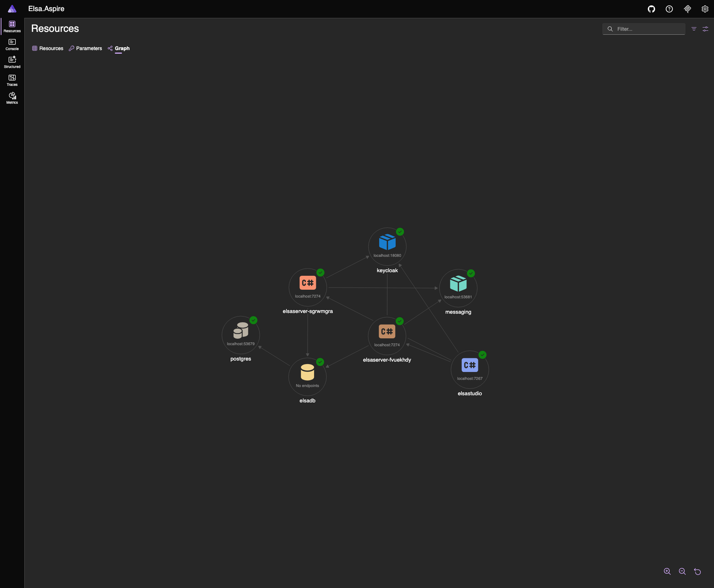714x588 pixels.
Task: Open the Metrics page
Action: [x=12, y=98]
